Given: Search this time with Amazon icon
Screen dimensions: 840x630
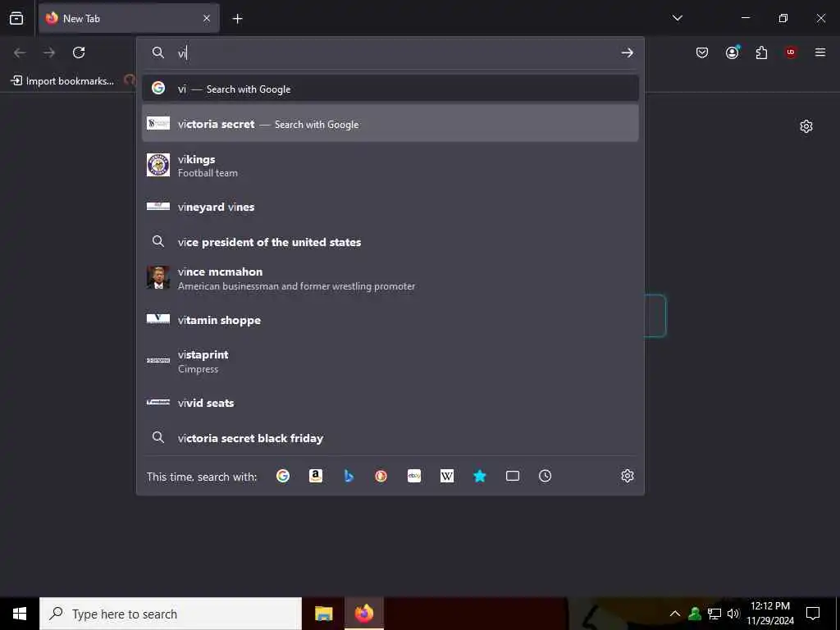Looking at the screenshot, I should 316,476.
